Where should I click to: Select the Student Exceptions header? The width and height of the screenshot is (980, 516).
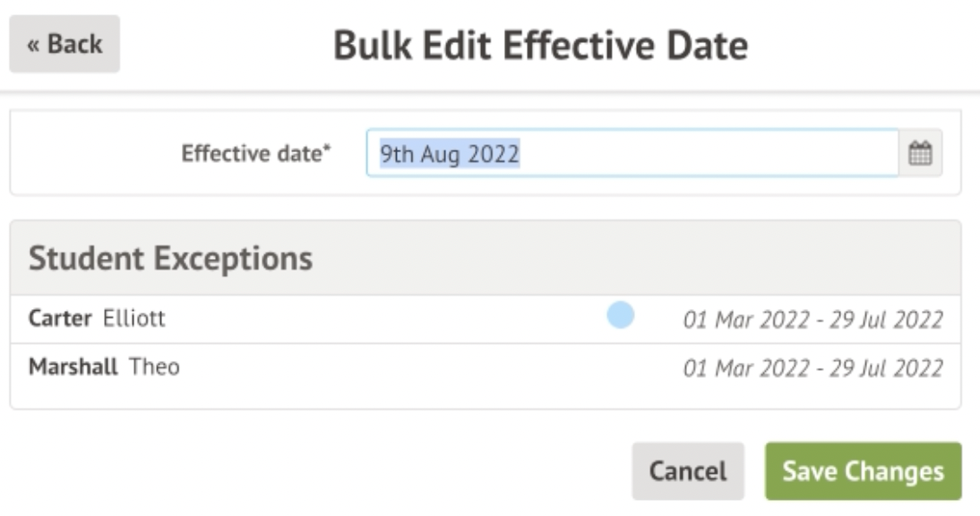pyautogui.click(x=171, y=259)
